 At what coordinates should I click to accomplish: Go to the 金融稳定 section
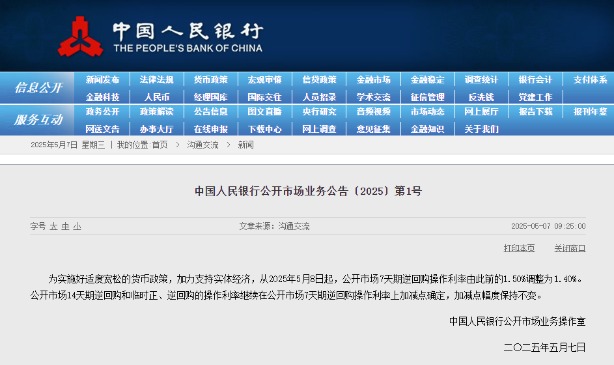(x=427, y=80)
